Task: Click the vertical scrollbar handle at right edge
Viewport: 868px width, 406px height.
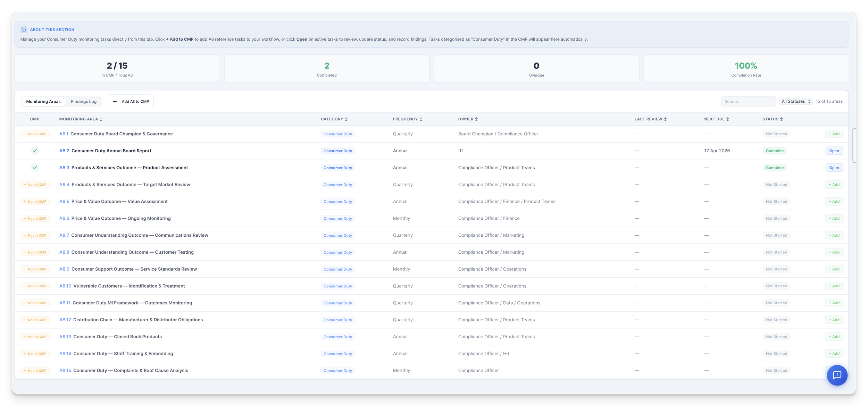Action: tap(854, 146)
